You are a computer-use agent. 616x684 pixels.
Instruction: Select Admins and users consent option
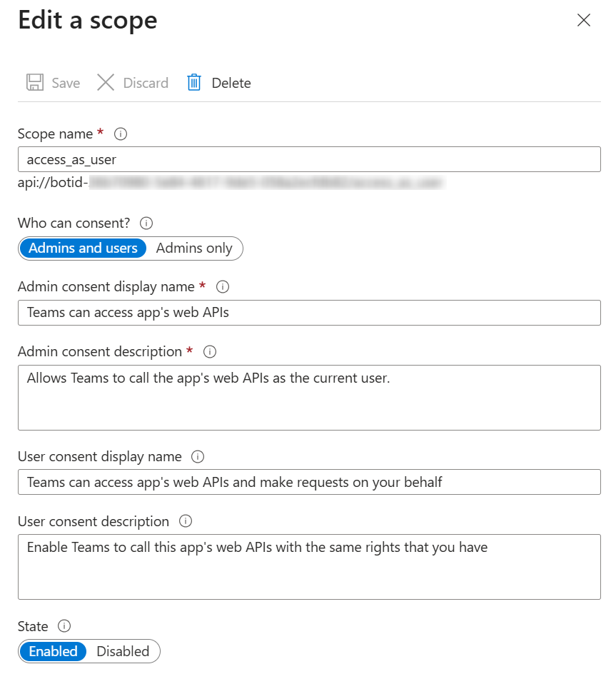coord(83,248)
